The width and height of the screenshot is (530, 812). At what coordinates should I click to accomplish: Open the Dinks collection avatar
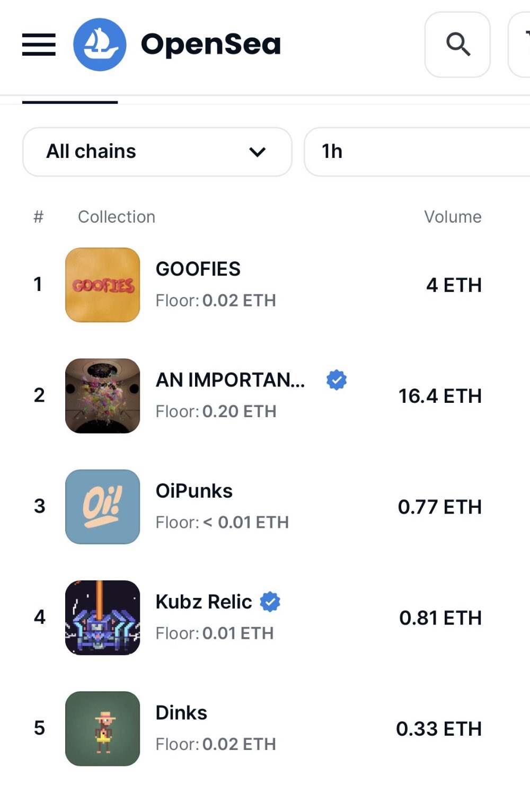[103, 728]
